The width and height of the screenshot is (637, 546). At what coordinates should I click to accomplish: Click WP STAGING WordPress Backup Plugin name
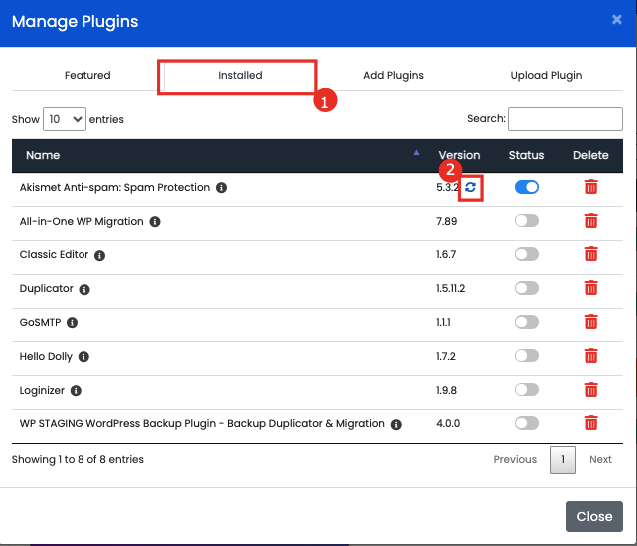point(202,423)
